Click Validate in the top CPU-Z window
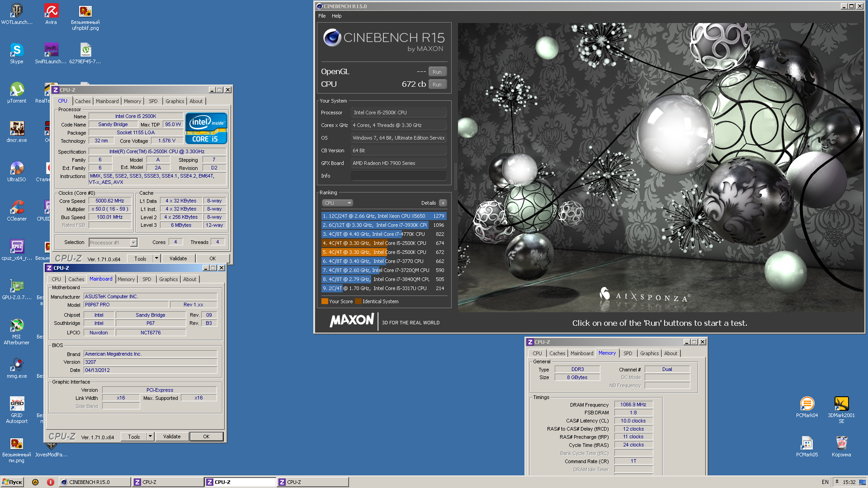This screenshot has height=488, width=868. click(x=178, y=258)
